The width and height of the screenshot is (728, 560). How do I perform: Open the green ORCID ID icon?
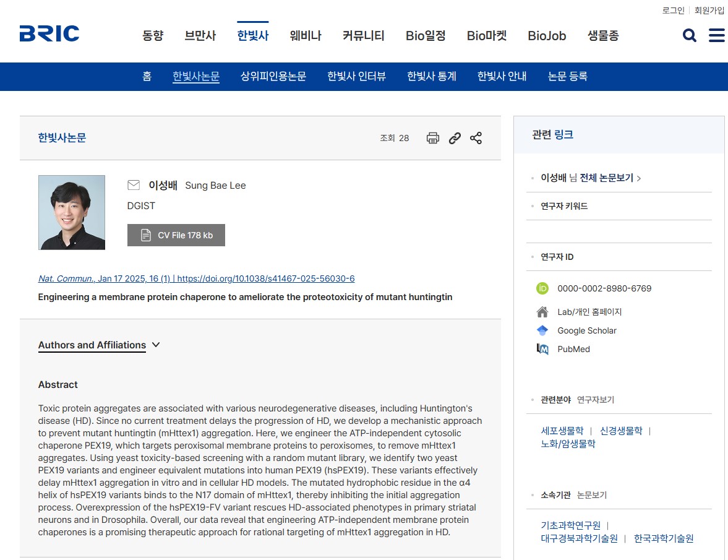pos(542,288)
